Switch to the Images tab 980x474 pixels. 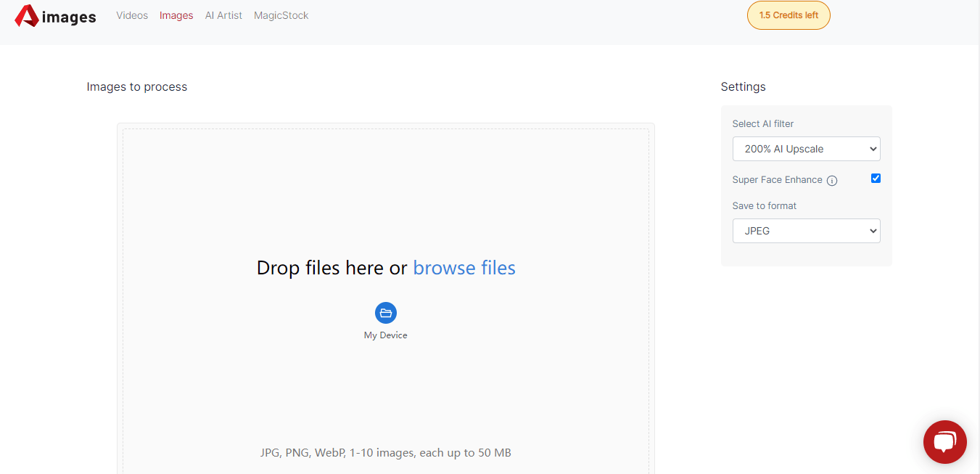(x=176, y=15)
